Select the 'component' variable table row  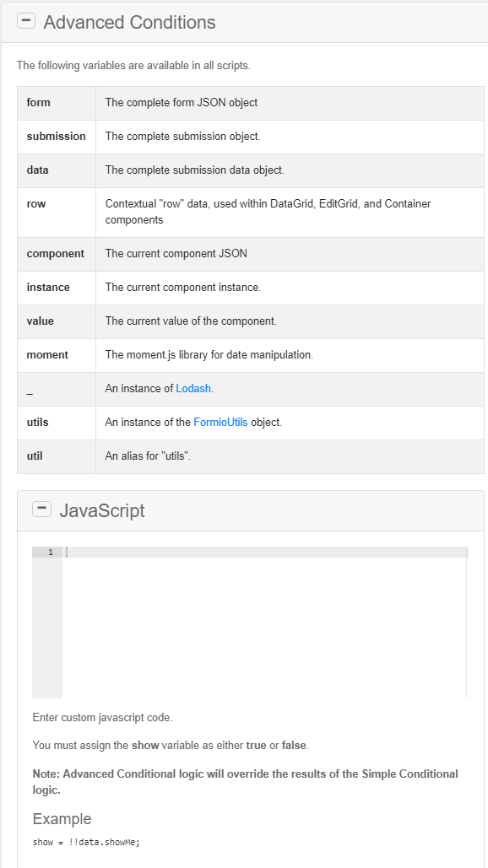point(245,254)
